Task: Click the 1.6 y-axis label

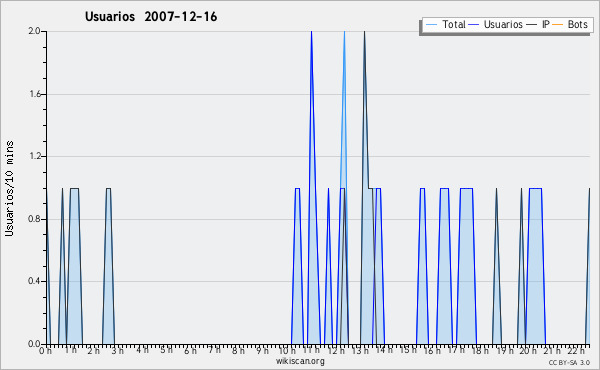Action: pos(35,94)
